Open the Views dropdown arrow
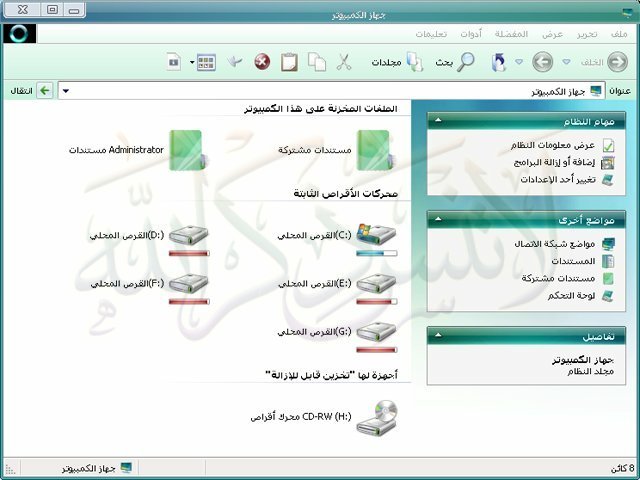Viewport: 640px width, 480px height. [192, 62]
